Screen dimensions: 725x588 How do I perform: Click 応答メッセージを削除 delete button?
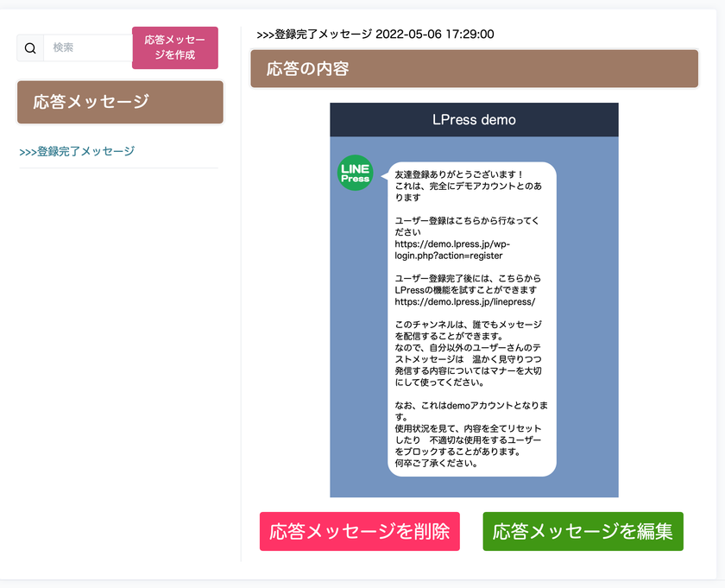360,531
